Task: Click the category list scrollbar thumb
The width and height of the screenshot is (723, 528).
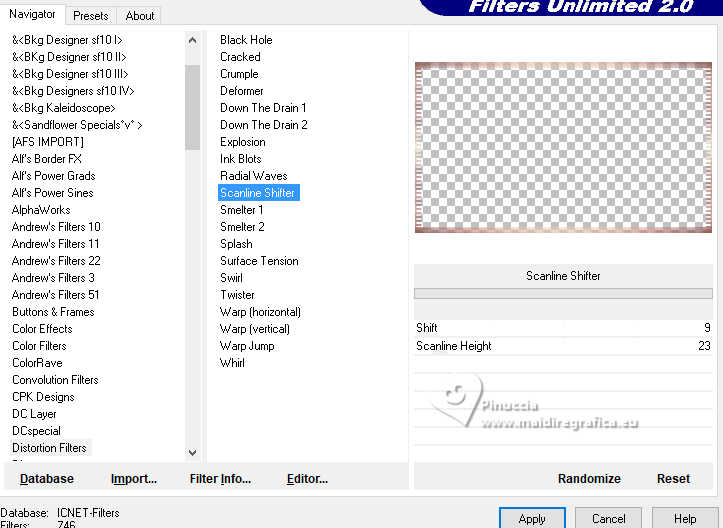Action: [192, 107]
